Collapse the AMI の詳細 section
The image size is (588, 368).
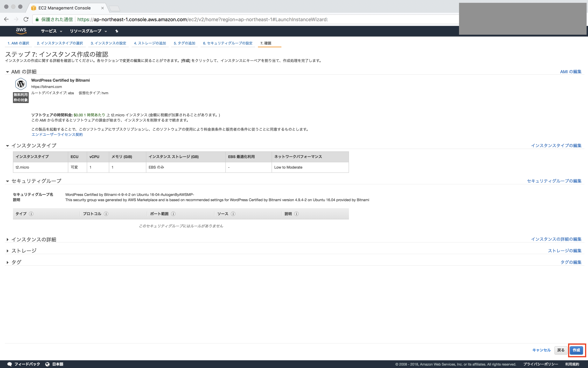pyautogui.click(x=8, y=72)
